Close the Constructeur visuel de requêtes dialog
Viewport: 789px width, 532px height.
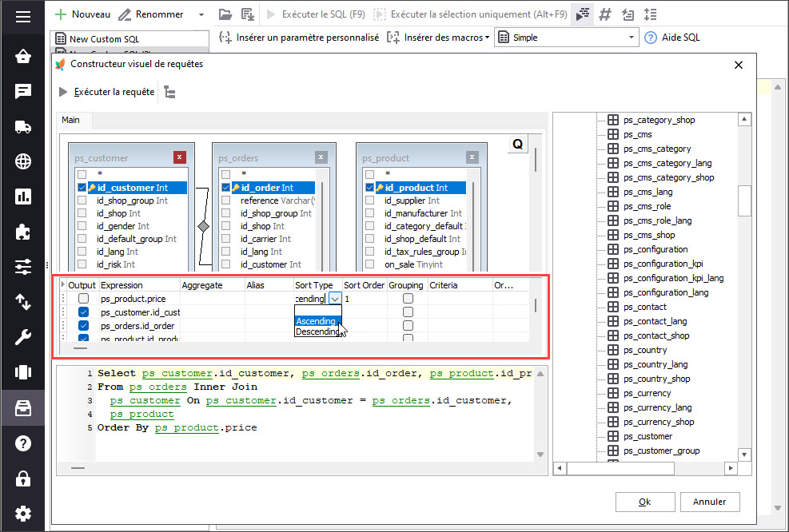tap(738, 65)
